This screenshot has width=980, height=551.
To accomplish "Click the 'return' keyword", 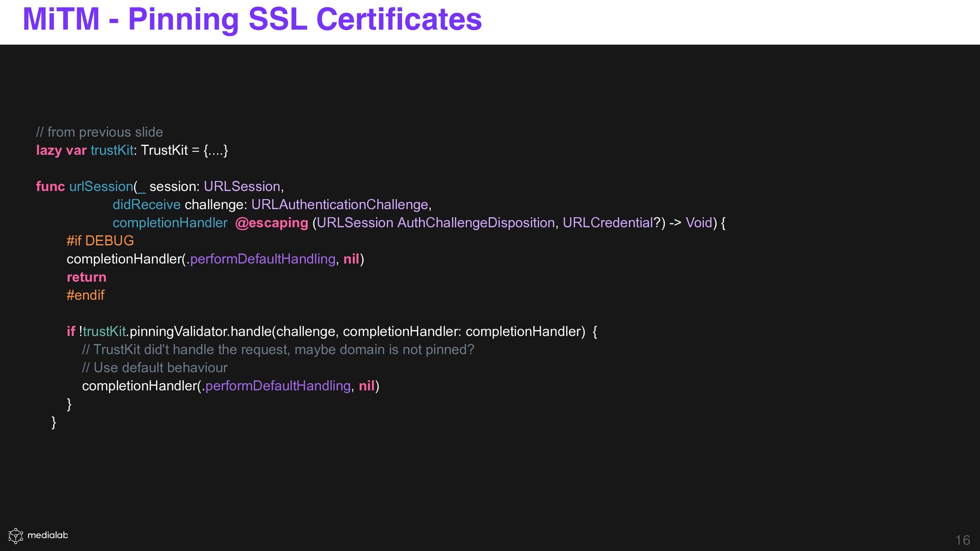I will pyautogui.click(x=86, y=277).
